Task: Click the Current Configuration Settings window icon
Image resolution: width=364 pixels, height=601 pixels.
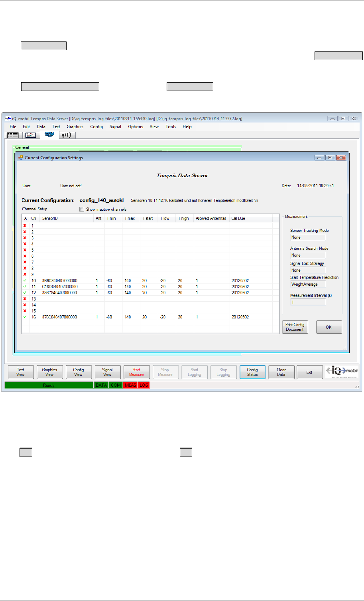Action: 20,158
